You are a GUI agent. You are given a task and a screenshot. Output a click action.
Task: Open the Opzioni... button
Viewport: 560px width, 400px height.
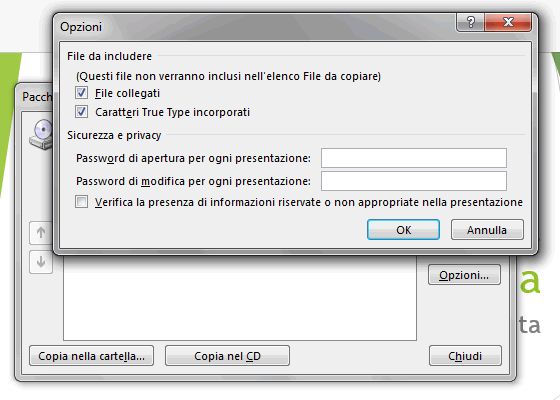pyautogui.click(x=464, y=275)
